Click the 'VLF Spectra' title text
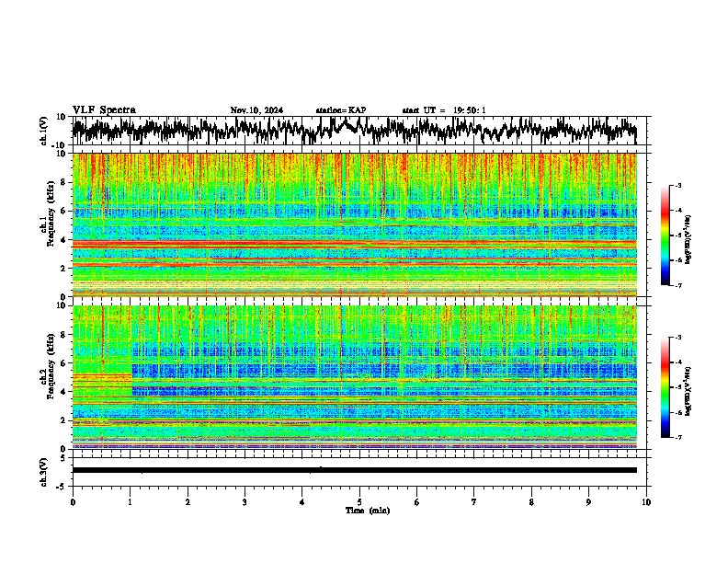728x563 pixels. coord(104,110)
